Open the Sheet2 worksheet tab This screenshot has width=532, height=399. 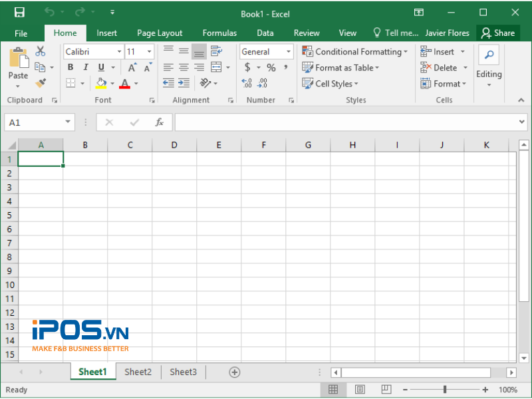(138, 372)
